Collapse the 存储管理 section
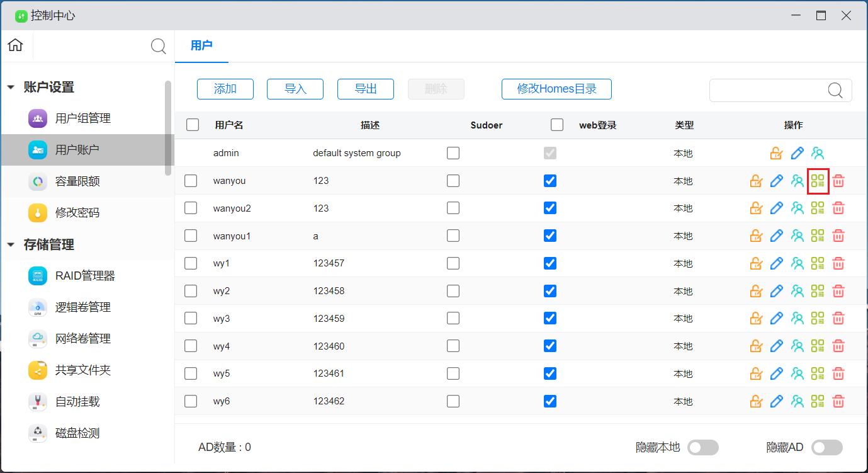 tap(11, 245)
